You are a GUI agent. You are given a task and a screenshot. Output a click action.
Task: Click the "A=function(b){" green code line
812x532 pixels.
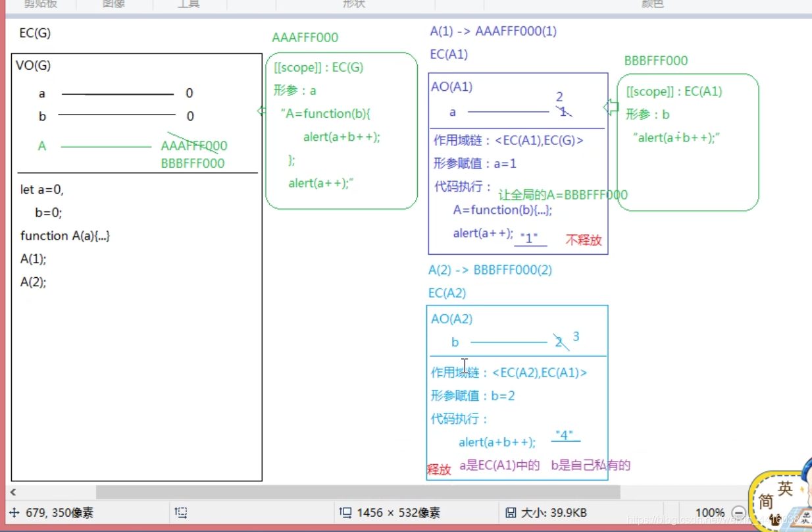click(x=327, y=114)
